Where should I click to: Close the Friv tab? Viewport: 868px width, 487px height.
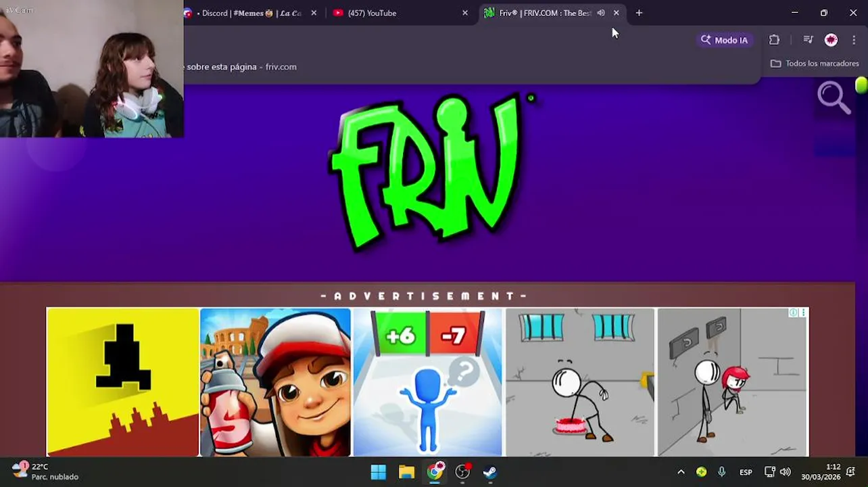pos(616,13)
